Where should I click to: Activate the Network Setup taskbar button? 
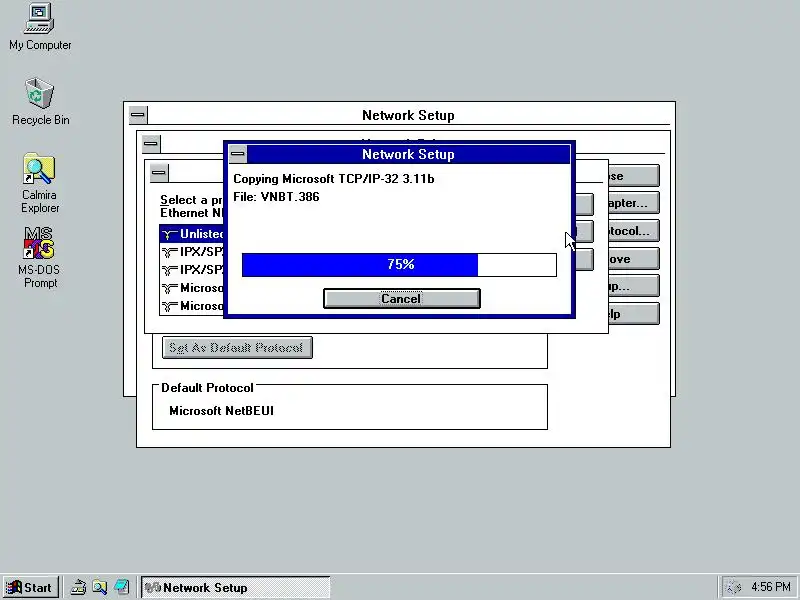click(235, 587)
